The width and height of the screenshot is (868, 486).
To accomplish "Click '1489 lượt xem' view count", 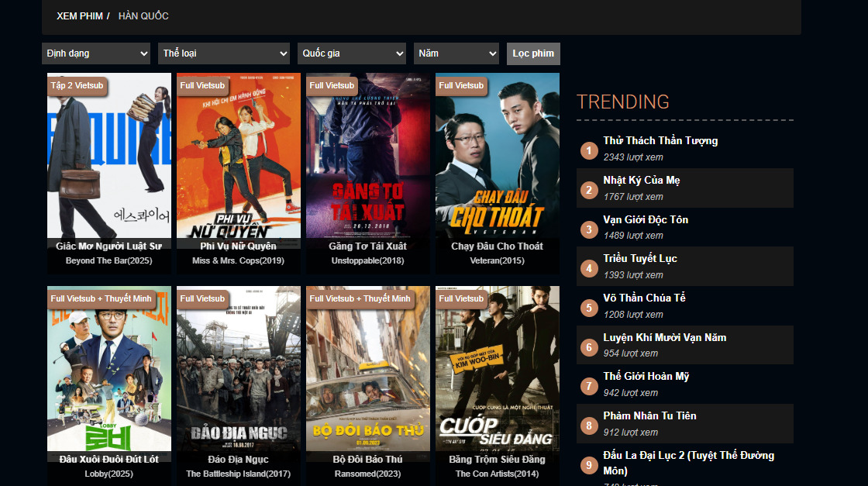I will click(633, 236).
